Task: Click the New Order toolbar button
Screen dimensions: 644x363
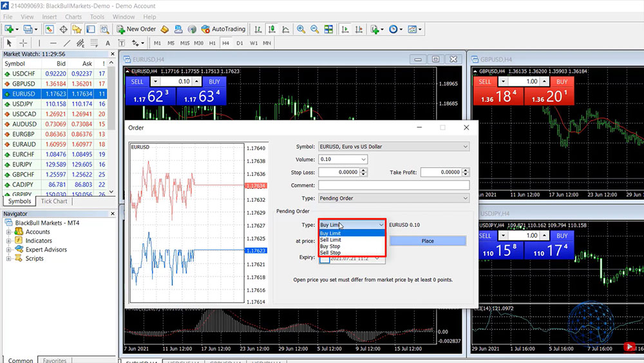Action: (137, 29)
